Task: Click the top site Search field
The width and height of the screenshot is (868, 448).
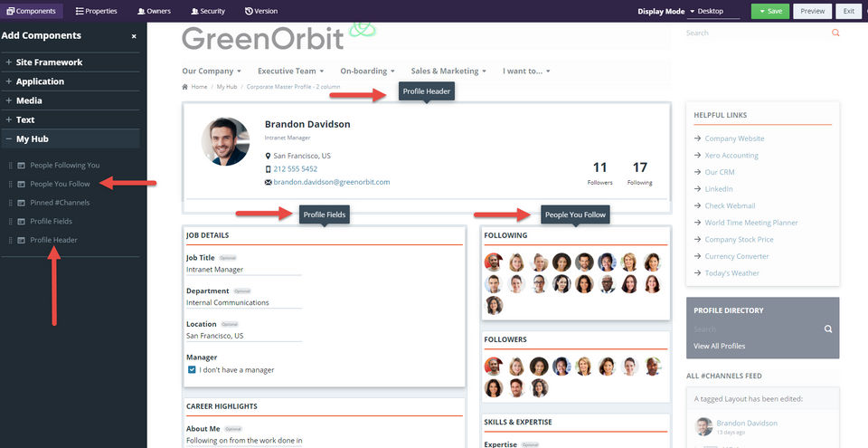Action: (x=756, y=33)
